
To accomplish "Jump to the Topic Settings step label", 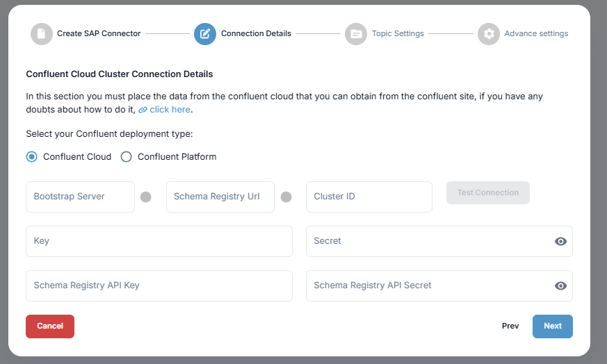I will [x=398, y=33].
